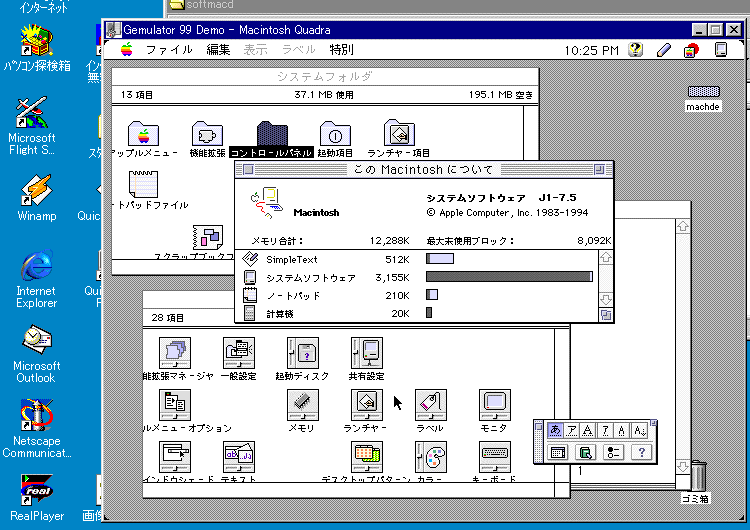Viewport: 750px width, 530px height.
Task: Select the スクラップブックファイル icon
Action: [x=208, y=237]
